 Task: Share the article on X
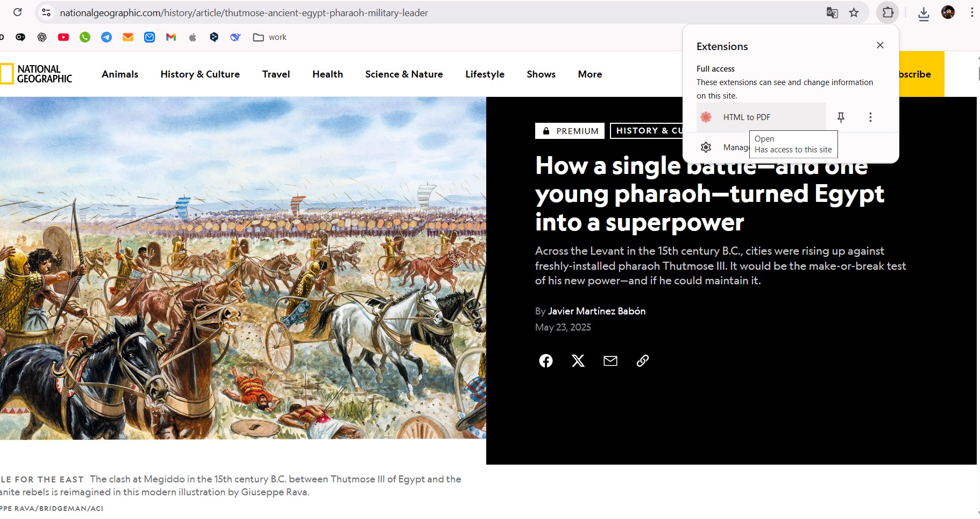pyautogui.click(x=578, y=361)
